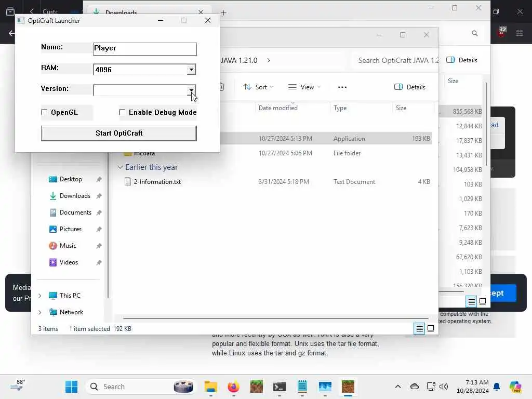Click the Search OptiCraft JAVA search box
Viewport: 532px width, 399px height.
[x=397, y=60]
